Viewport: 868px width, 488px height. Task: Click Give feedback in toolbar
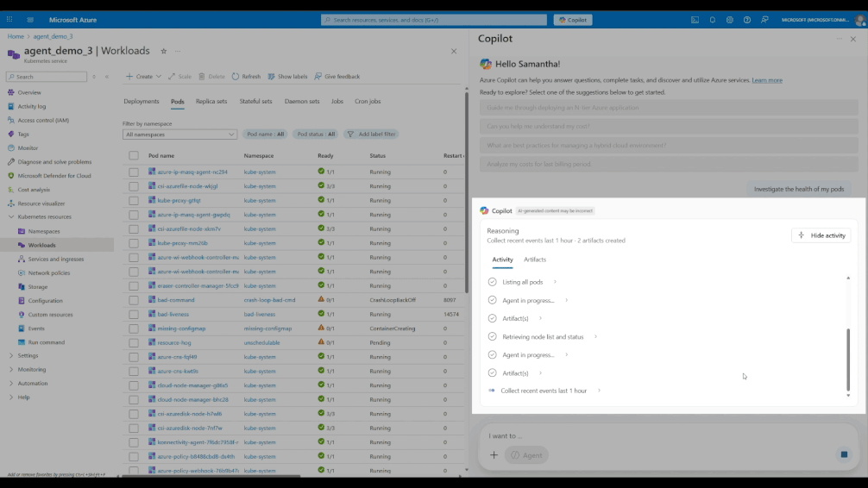click(x=337, y=77)
